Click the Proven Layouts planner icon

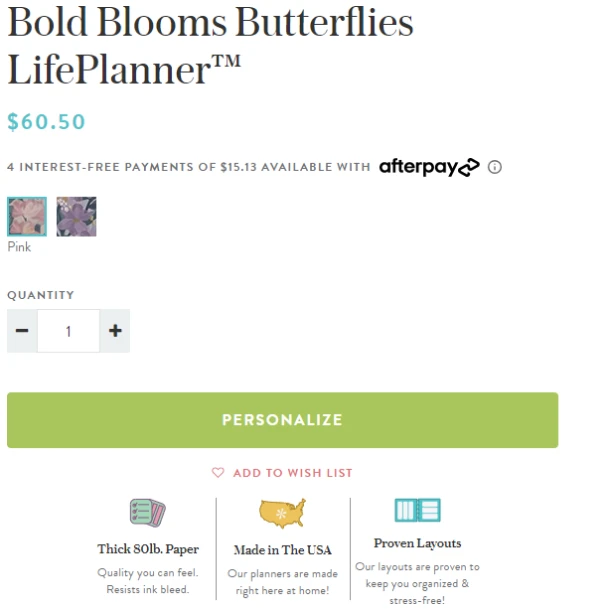tap(417, 510)
